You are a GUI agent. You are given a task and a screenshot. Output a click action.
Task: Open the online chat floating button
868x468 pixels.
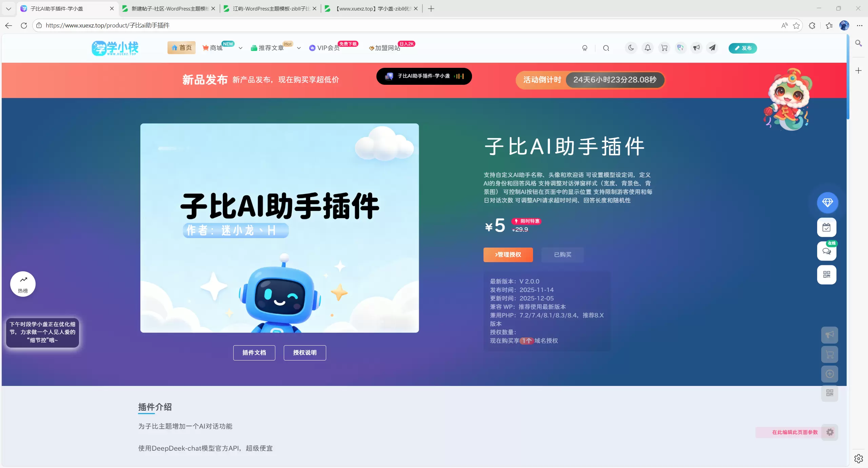[827, 251]
